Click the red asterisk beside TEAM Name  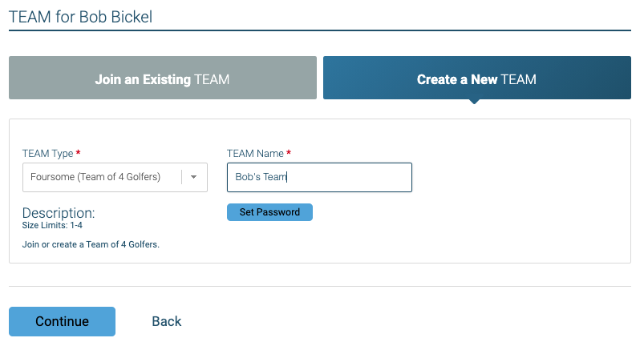point(289,153)
